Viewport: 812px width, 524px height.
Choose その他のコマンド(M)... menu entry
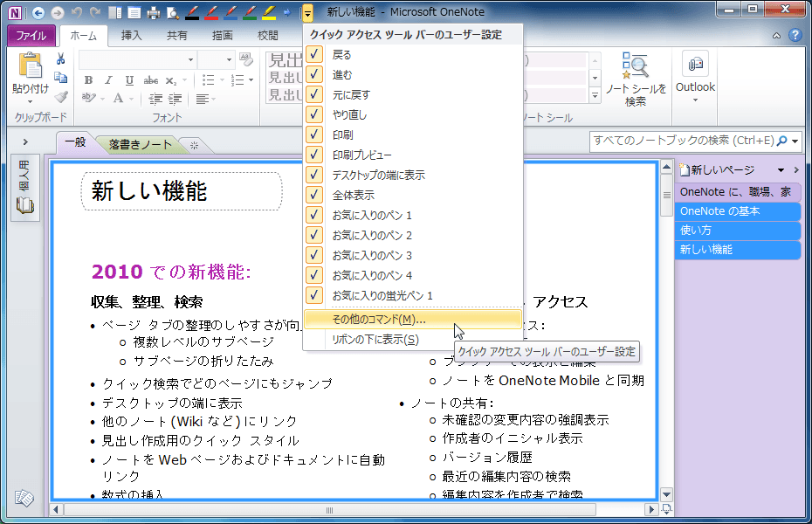(412, 320)
